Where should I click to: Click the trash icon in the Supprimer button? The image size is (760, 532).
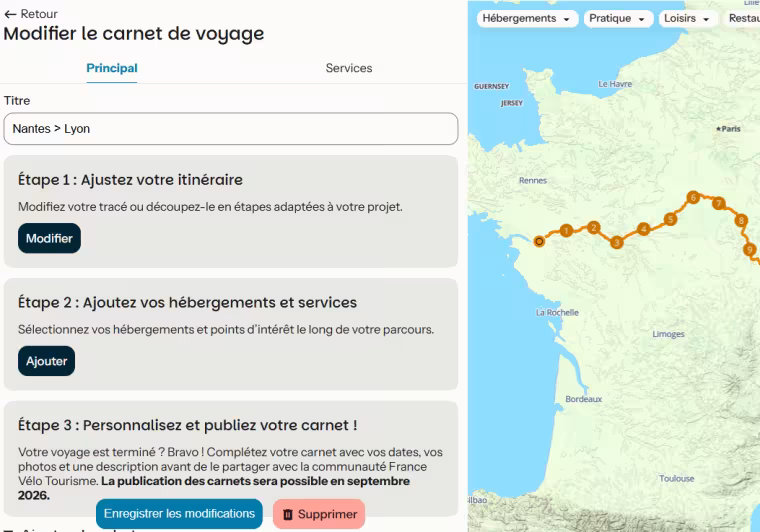[288, 515]
